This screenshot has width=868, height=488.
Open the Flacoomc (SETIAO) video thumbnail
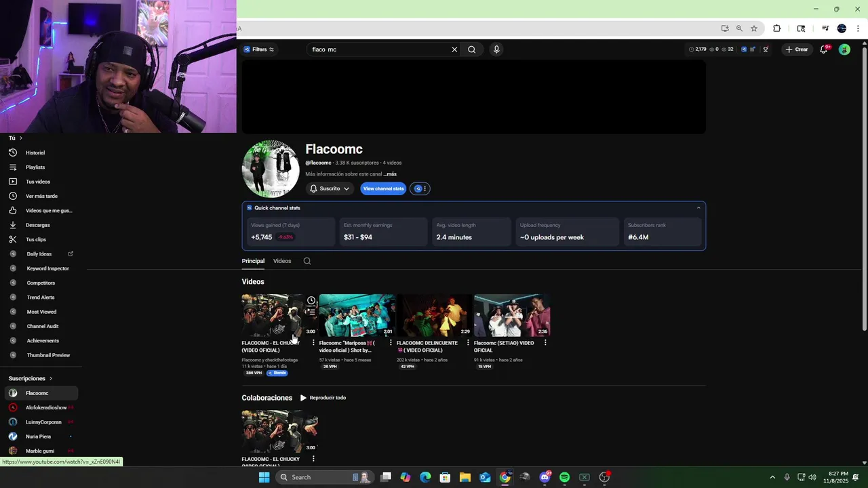[512, 315]
